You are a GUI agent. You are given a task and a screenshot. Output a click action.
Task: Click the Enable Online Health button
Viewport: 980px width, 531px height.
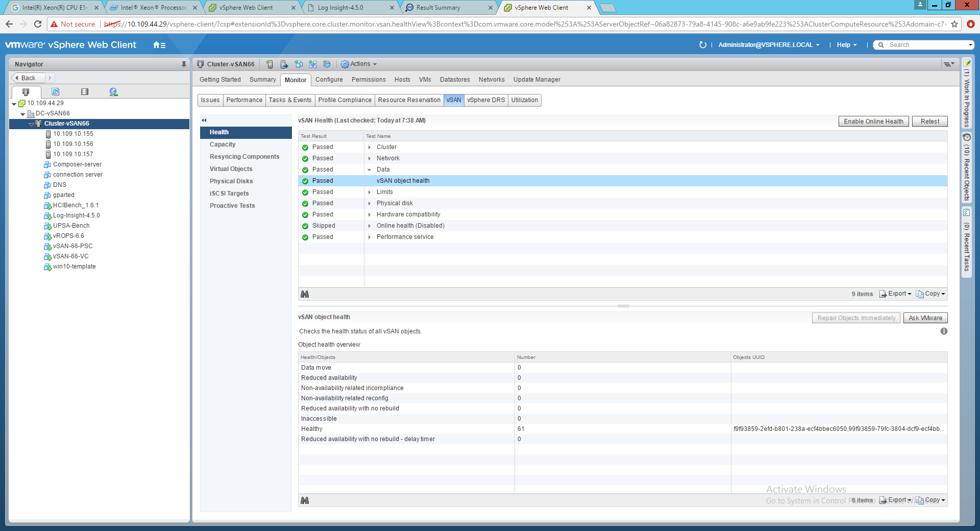point(873,122)
